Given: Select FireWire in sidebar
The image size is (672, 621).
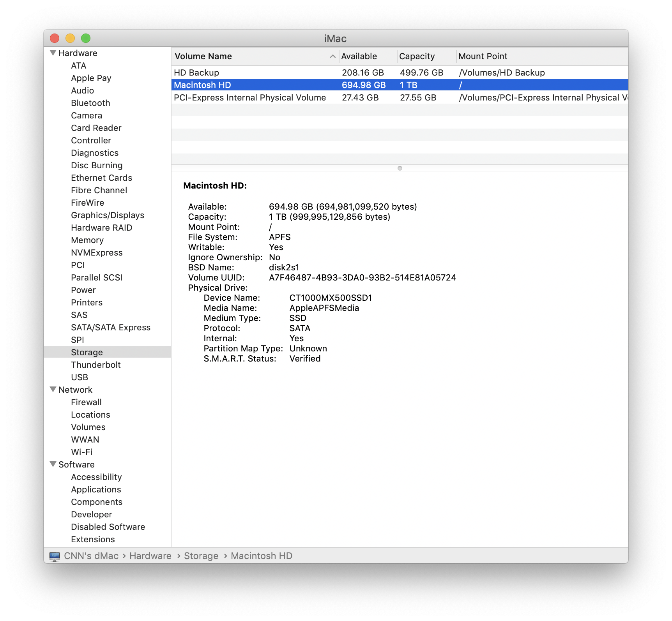Looking at the screenshot, I should 88,203.
